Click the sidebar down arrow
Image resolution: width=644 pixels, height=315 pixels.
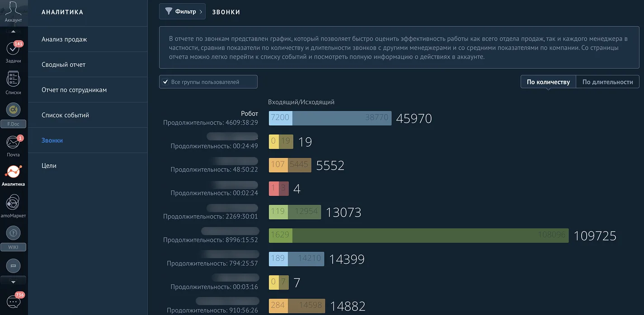coord(14,282)
